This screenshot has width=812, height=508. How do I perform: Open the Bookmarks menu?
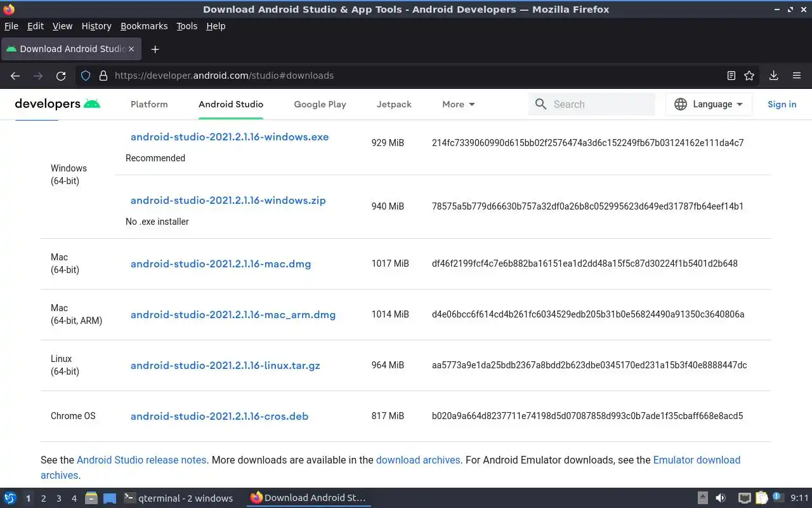pyautogui.click(x=144, y=26)
